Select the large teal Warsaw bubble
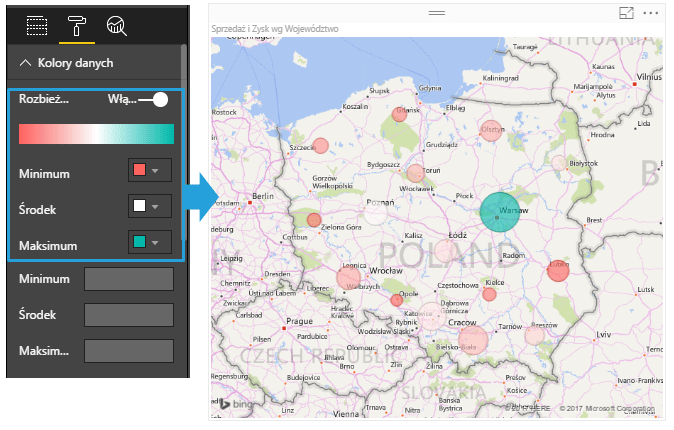674x430 pixels. [502, 211]
